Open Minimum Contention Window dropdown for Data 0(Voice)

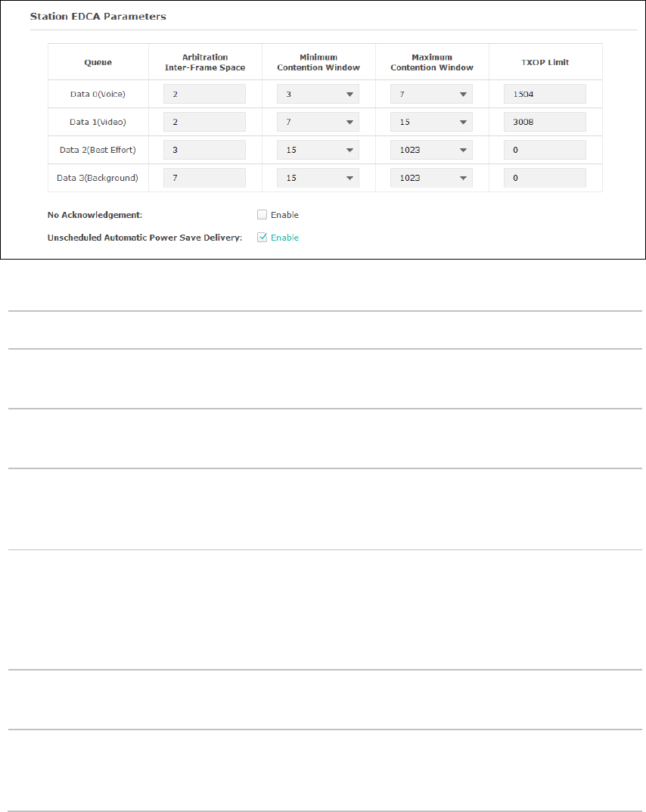click(x=318, y=95)
